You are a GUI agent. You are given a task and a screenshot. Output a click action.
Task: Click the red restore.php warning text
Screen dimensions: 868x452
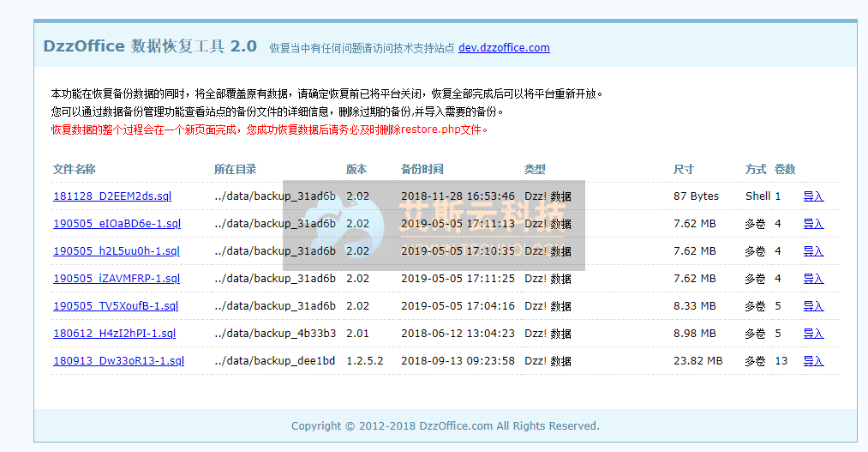click(x=270, y=130)
